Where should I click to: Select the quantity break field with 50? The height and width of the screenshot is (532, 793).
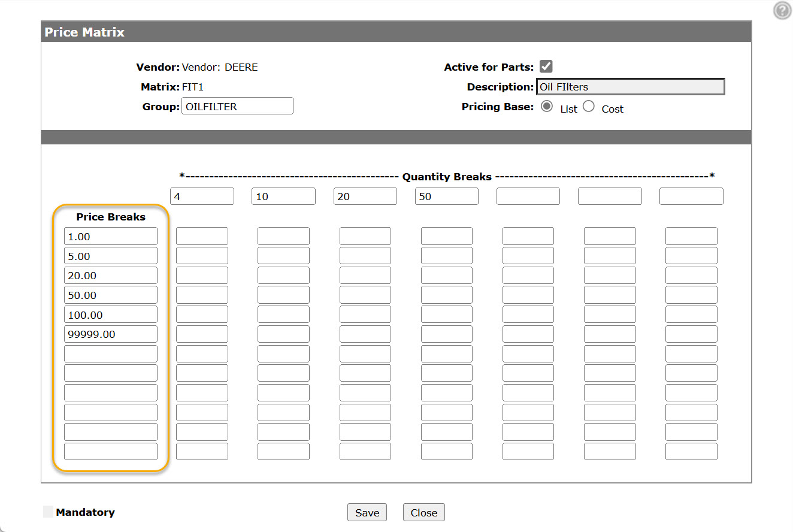447,196
